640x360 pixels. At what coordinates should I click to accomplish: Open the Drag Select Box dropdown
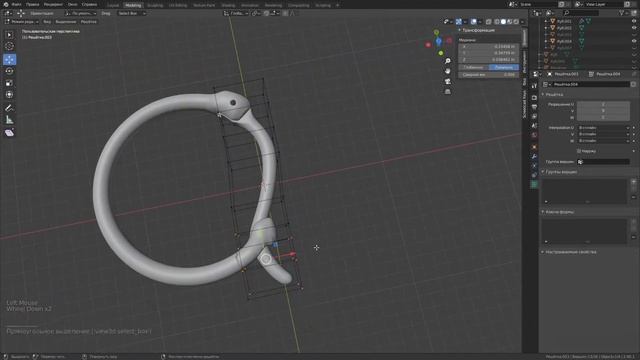pyautogui.click(x=131, y=13)
